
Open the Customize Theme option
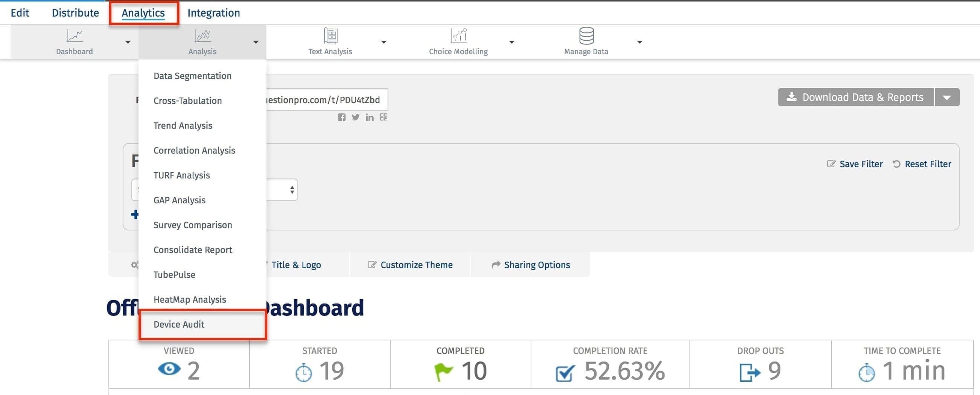416,265
